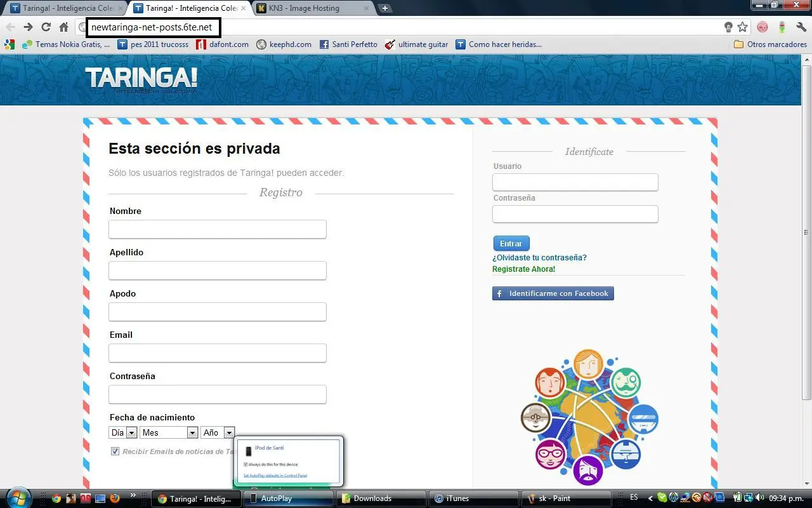Reload the page with the refresh icon
Viewport: 812px width, 508px height.
46,27
